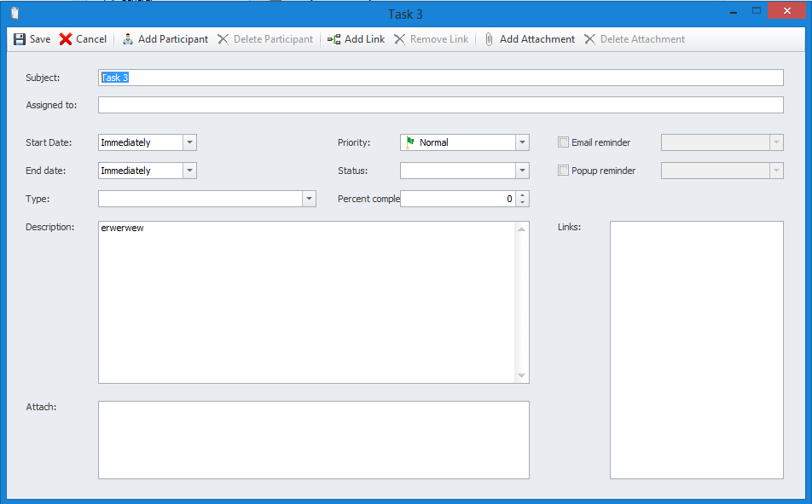
Task: Open the Start Date picker dropdown
Action: [189, 142]
